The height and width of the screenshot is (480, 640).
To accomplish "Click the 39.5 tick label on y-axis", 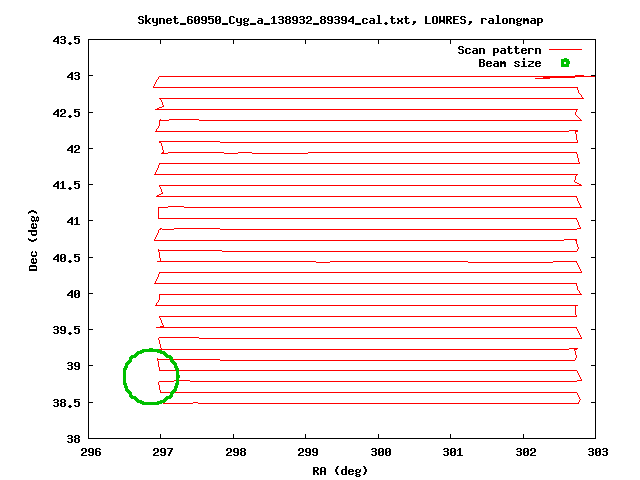I will coord(67,330).
